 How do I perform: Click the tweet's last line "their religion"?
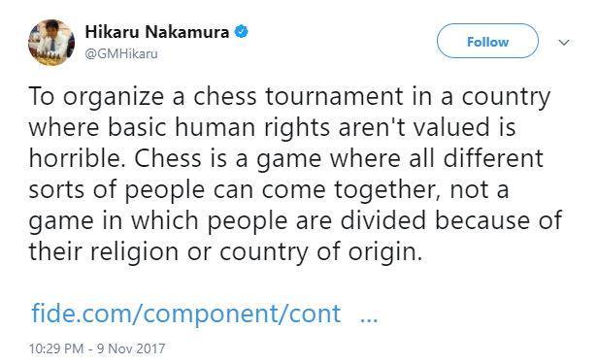[x=225, y=251]
